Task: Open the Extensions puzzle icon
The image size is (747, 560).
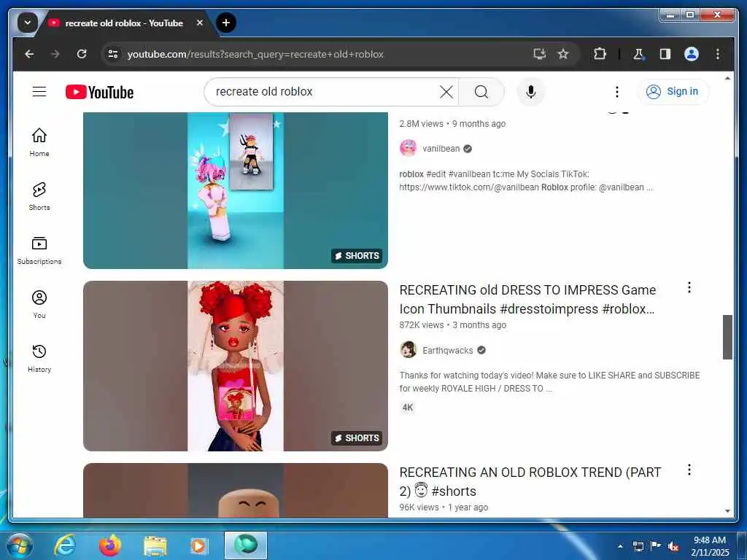Action: [600, 54]
